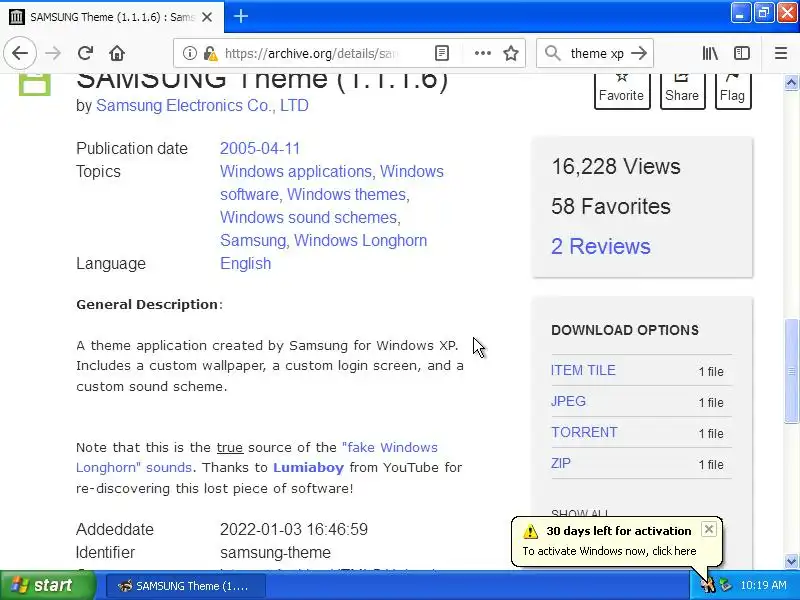Download the TORRENT file option
The image size is (800, 600).
(584, 433)
